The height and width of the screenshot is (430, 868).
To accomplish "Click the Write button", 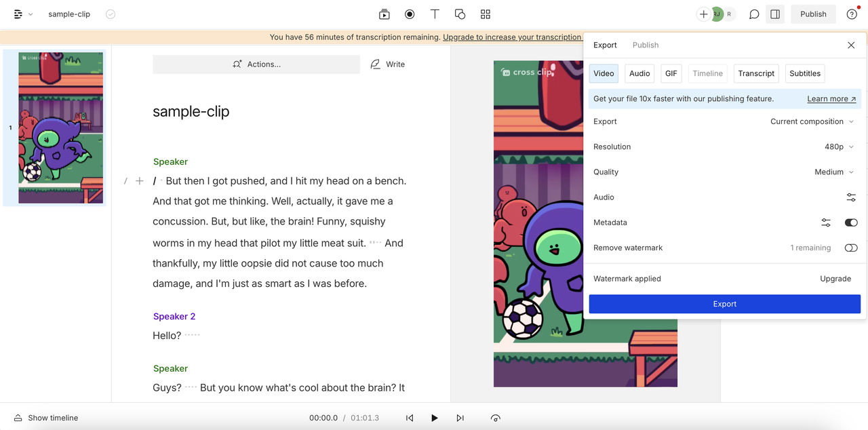I will tap(388, 64).
